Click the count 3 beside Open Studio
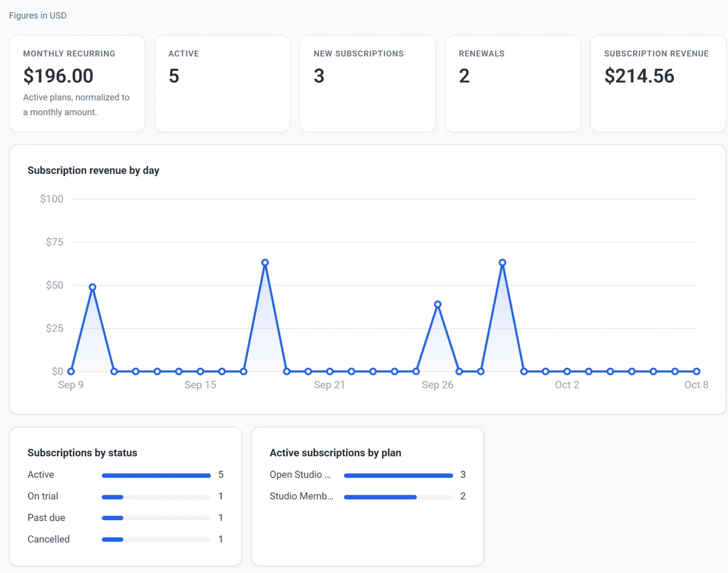Screen dimensions: 728x573 (463, 475)
